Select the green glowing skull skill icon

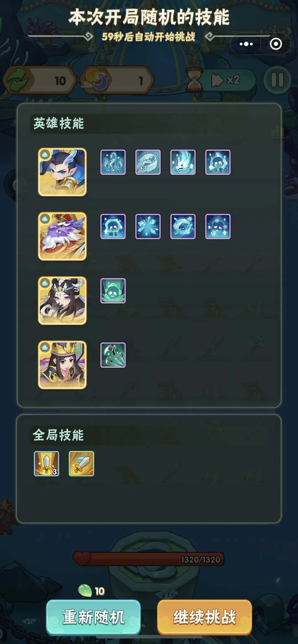tap(113, 291)
